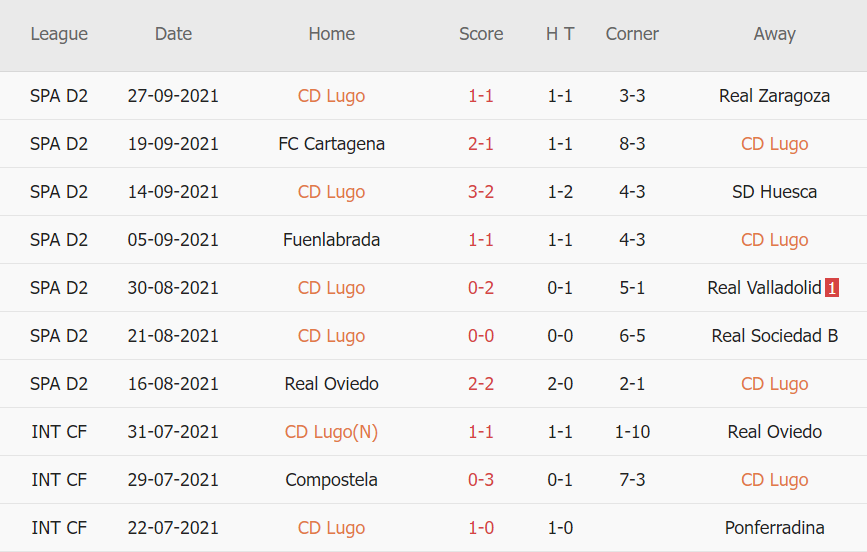
Task: Select Real Sociedad B away team
Action: 774,336
